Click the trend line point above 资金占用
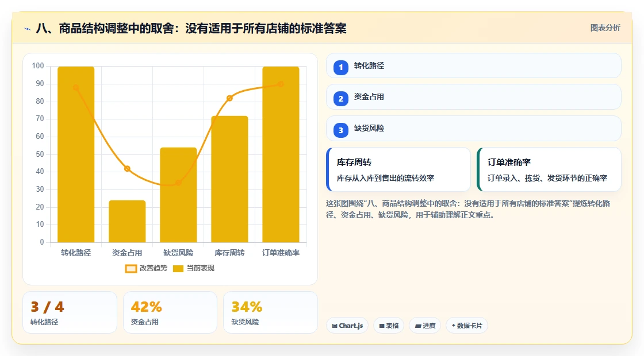Image resolution: width=644 pixels, height=356 pixels. click(127, 169)
